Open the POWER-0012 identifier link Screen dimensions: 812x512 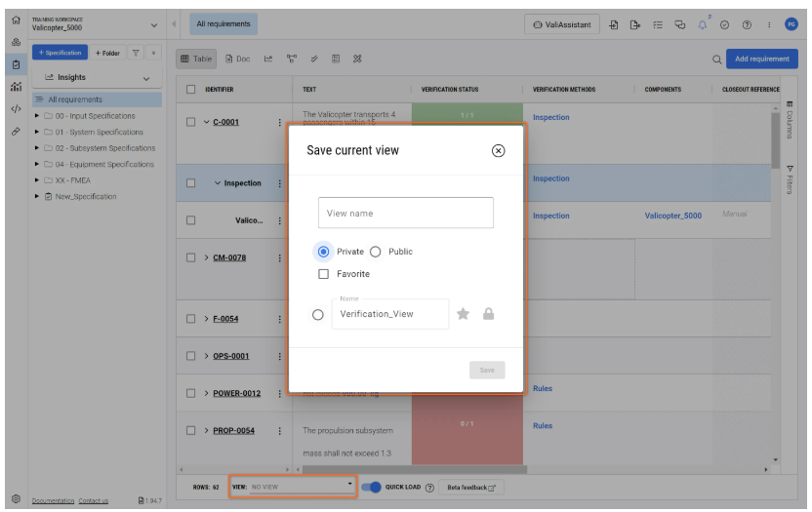[236, 393]
